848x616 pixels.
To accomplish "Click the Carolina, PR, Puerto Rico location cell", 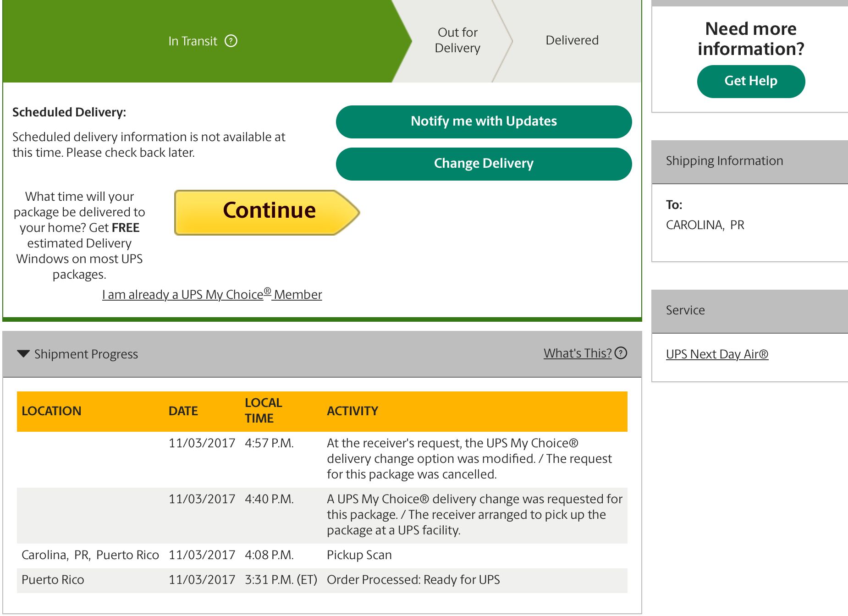I will pyautogui.click(x=90, y=555).
